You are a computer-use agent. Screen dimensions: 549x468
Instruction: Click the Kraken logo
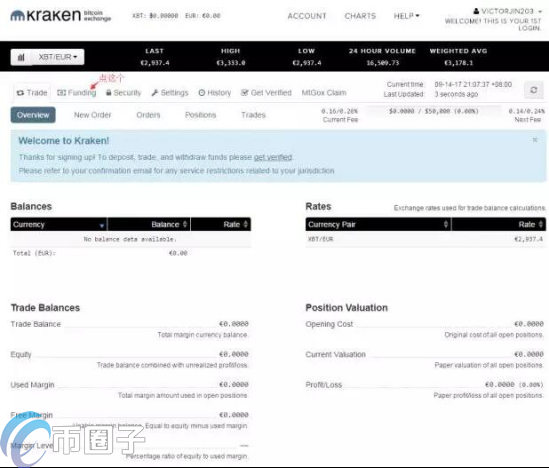[60, 16]
